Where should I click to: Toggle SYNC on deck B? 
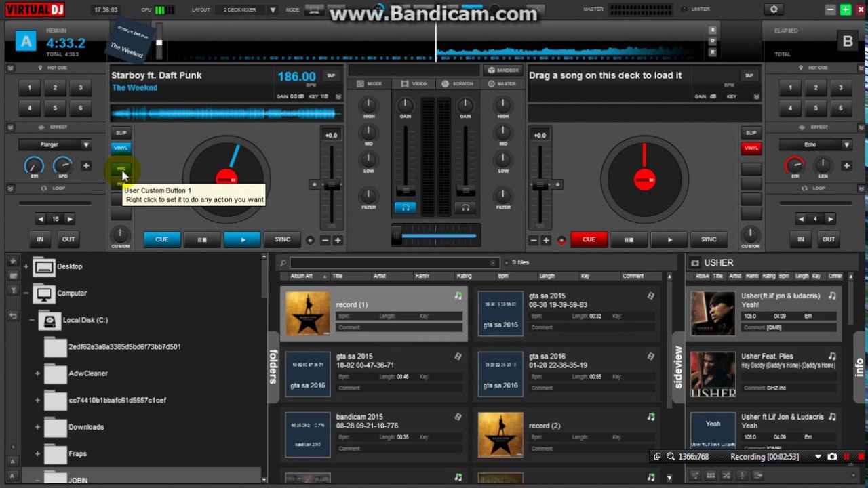[709, 239]
